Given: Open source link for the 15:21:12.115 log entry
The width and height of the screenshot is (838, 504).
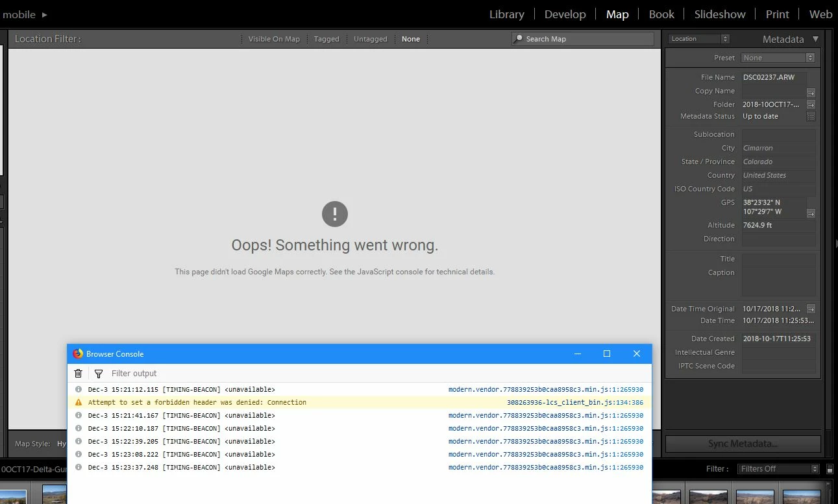Looking at the screenshot, I should tap(546, 390).
